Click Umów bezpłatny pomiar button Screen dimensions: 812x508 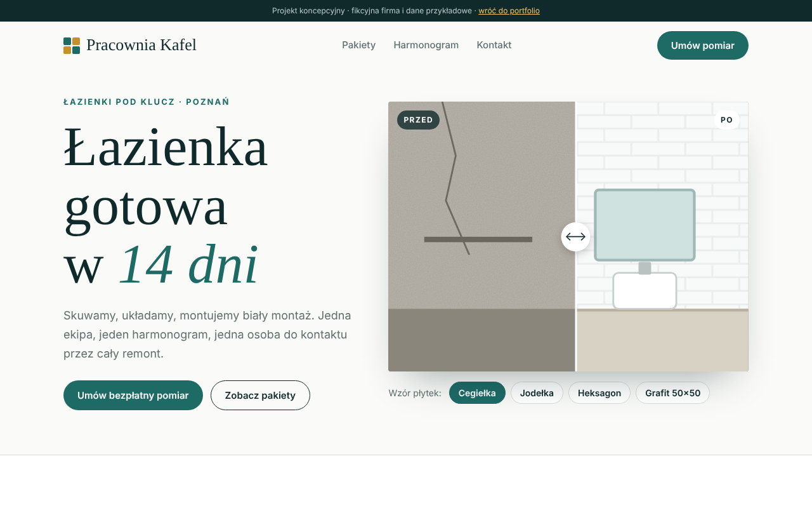[133, 395]
